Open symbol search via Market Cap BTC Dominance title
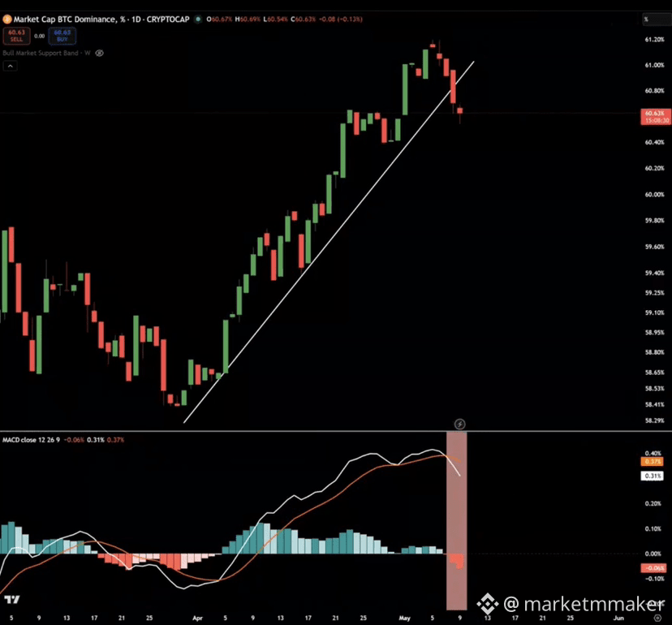The image size is (672, 625). click(x=101, y=19)
